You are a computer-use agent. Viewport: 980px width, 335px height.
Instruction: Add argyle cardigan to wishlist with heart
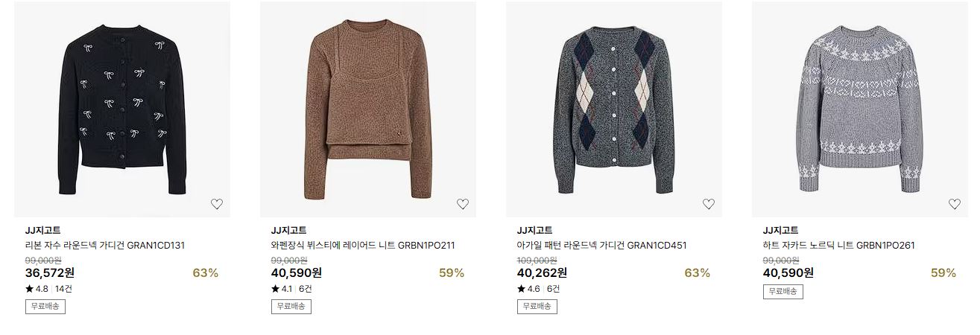click(708, 204)
